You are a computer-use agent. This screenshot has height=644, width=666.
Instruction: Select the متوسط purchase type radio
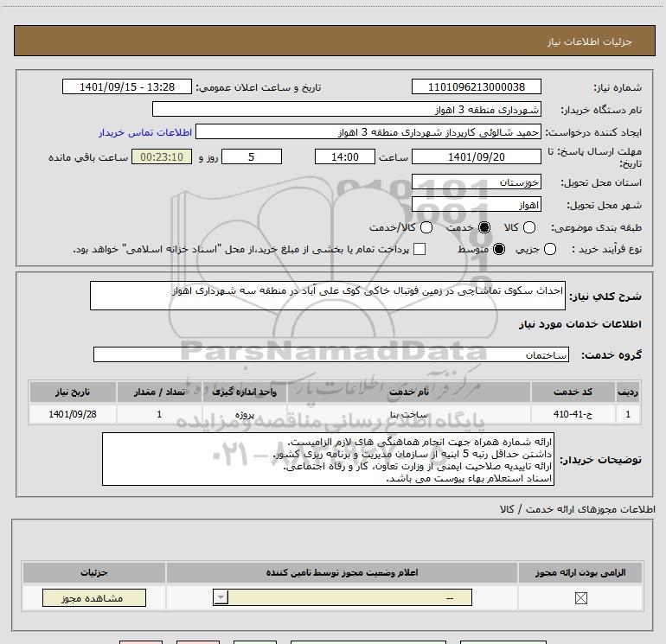(x=499, y=250)
